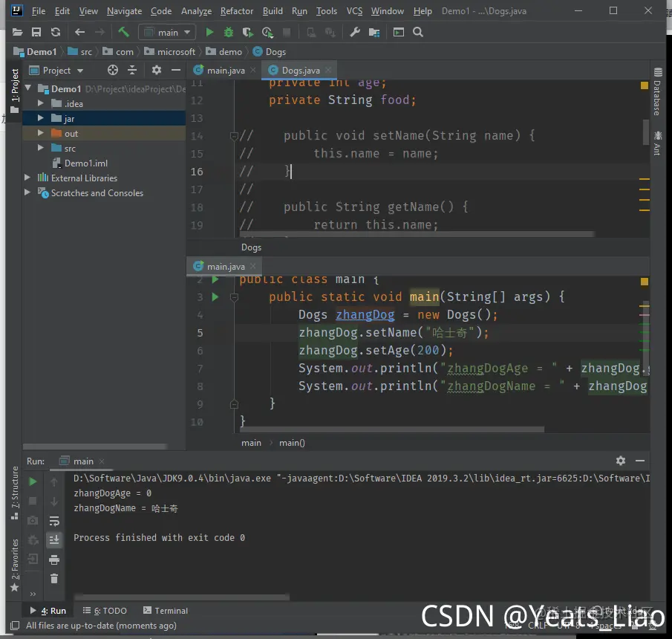
Task: Click the Run console horizontal scrollbar
Action: point(182,597)
